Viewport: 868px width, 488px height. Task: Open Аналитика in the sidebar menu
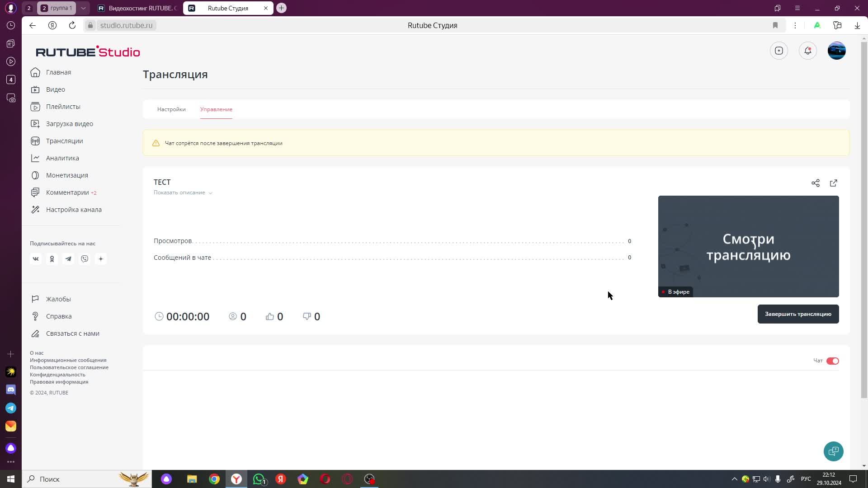(62, 158)
